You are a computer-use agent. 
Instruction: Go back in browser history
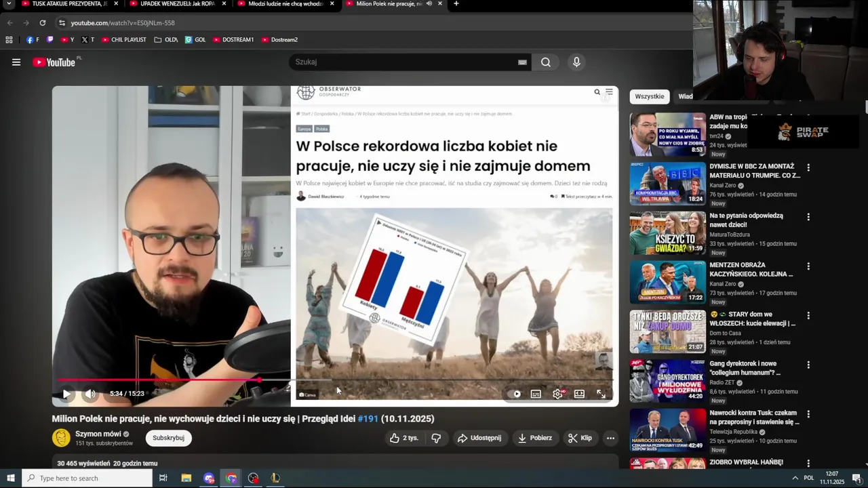(9, 22)
